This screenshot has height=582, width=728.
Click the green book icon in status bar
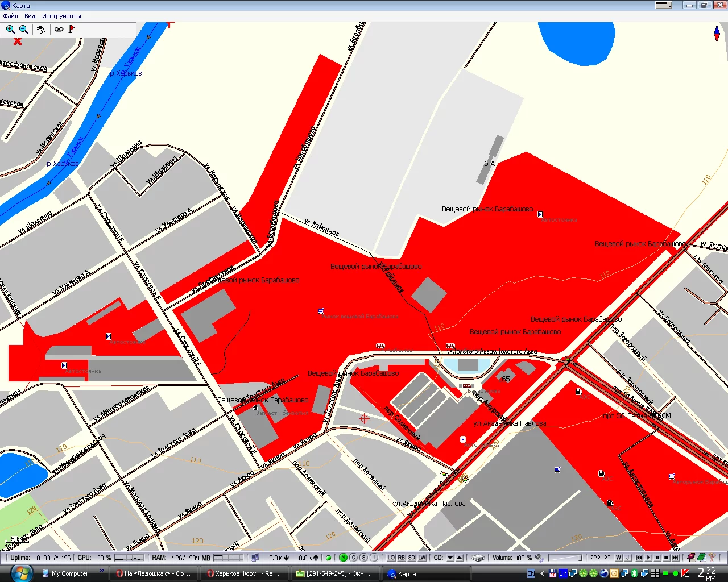(x=701, y=558)
